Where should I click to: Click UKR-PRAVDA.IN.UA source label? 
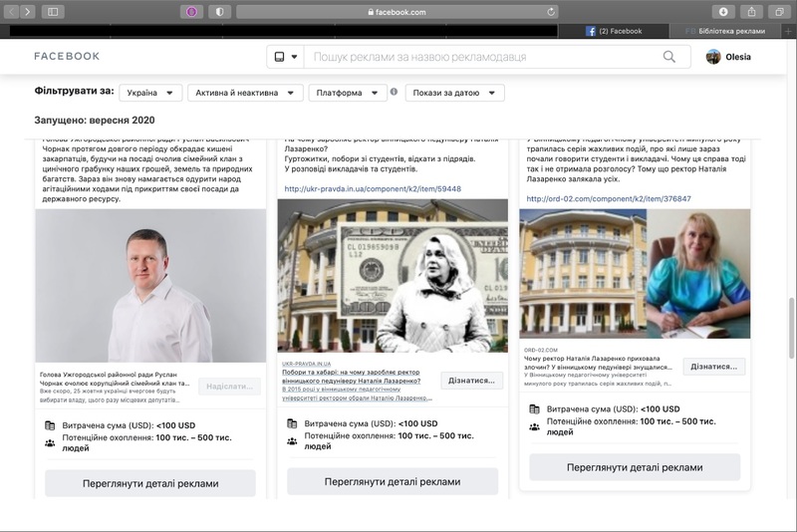coord(307,364)
